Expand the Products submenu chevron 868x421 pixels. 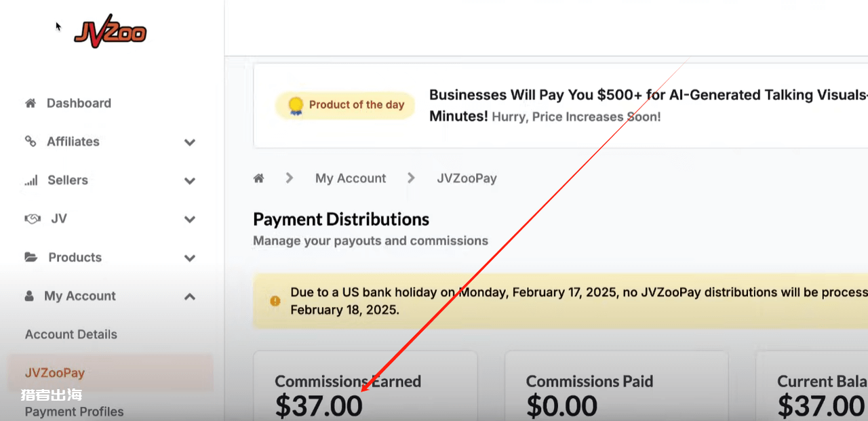coord(190,258)
